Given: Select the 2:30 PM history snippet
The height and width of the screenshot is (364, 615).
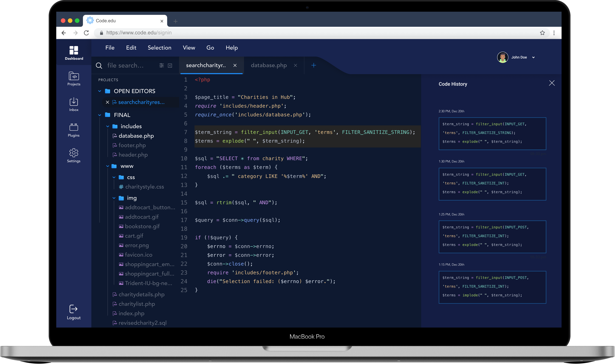Looking at the screenshot, I should pos(492,134).
